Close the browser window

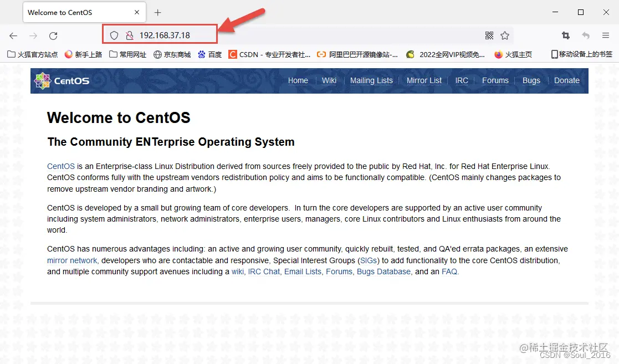(x=606, y=12)
